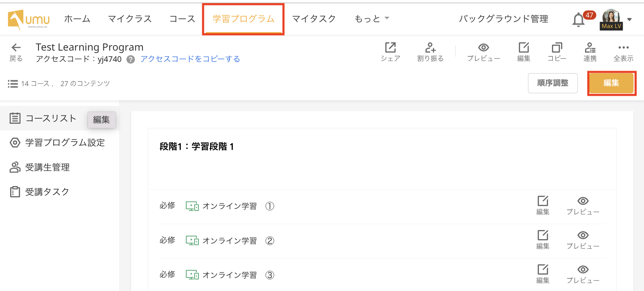
Task: Open notifications bell icon
Action: click(579, 20)
